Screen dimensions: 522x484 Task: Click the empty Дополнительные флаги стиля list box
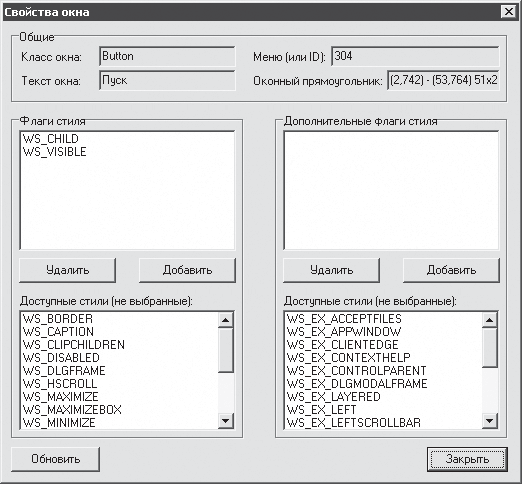click(391, 190)
